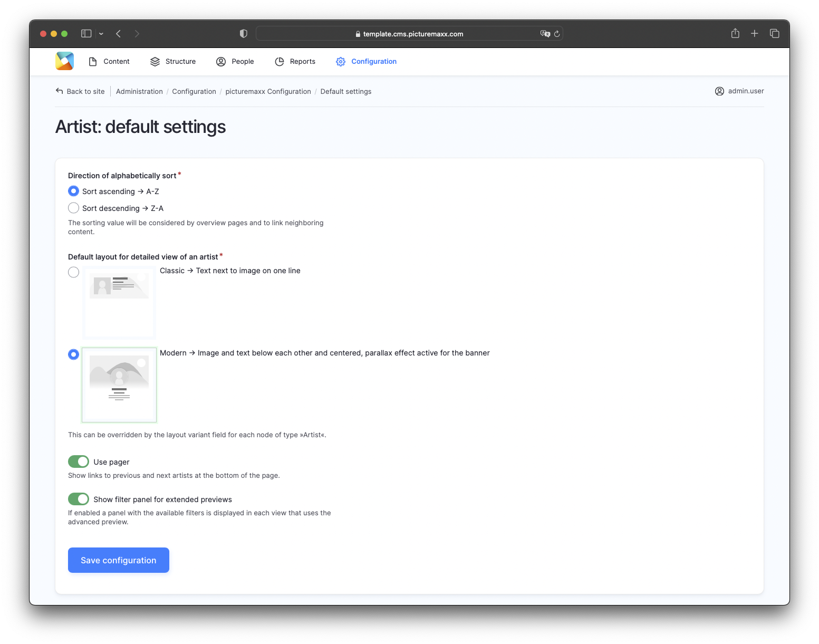Select Classic layout radio button

74,272
